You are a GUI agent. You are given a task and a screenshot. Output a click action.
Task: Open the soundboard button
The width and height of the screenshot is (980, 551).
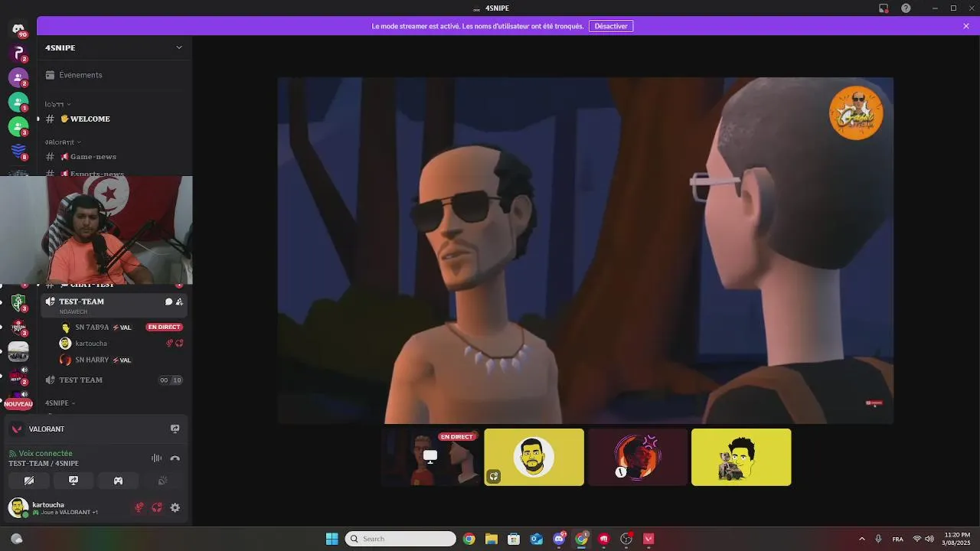(x=162, y=481)
